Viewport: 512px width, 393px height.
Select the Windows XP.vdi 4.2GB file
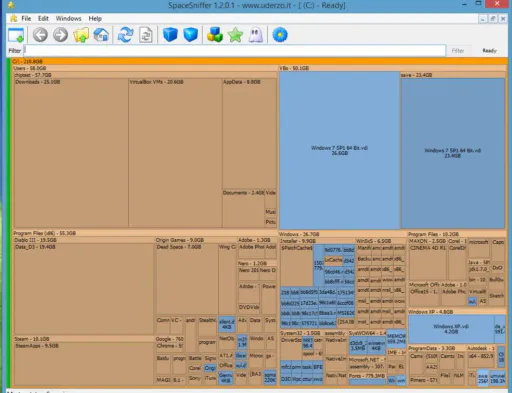coord(451,329)
